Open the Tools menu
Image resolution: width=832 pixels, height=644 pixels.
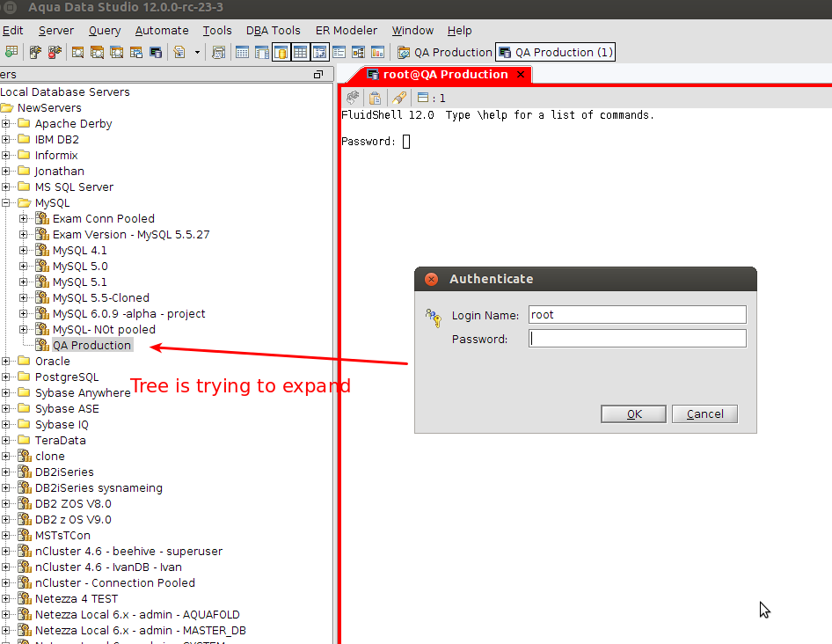(217, 30)
